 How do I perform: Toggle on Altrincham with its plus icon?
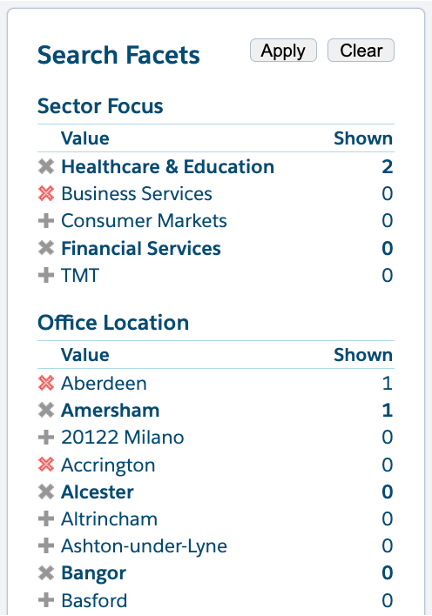coord(46,519)
